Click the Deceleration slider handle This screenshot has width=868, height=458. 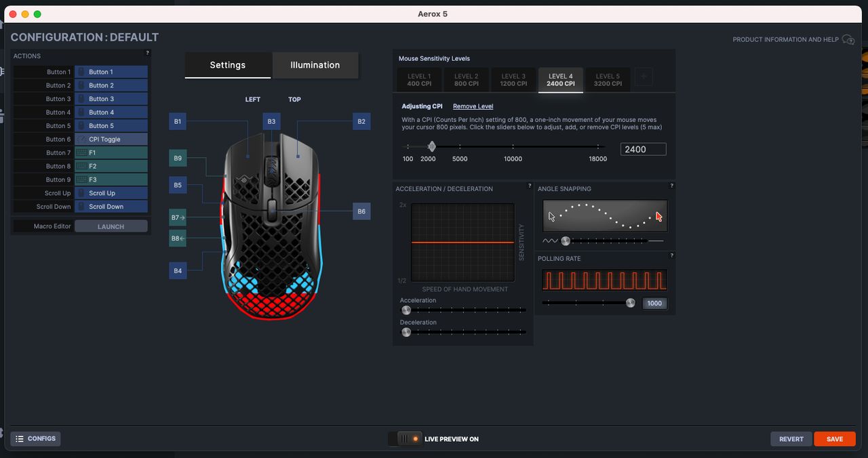coord(406,333)
